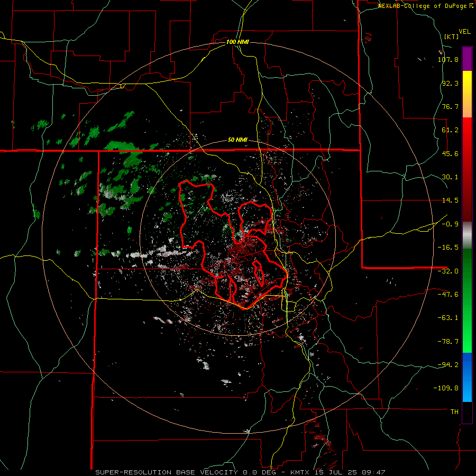Click the 14.5 velocity scale value
The width and height of the screenshot is (476, 476).
450,200
